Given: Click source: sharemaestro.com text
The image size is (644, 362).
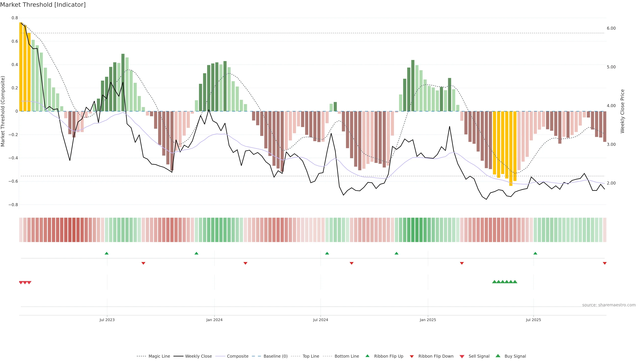Looking at the screenshot, I should [x=609, y=305].
